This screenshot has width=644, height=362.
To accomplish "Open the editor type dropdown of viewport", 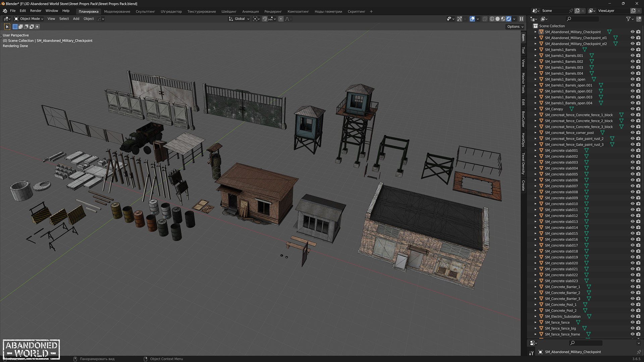I will pyautogui.click(x=7, y=19).
